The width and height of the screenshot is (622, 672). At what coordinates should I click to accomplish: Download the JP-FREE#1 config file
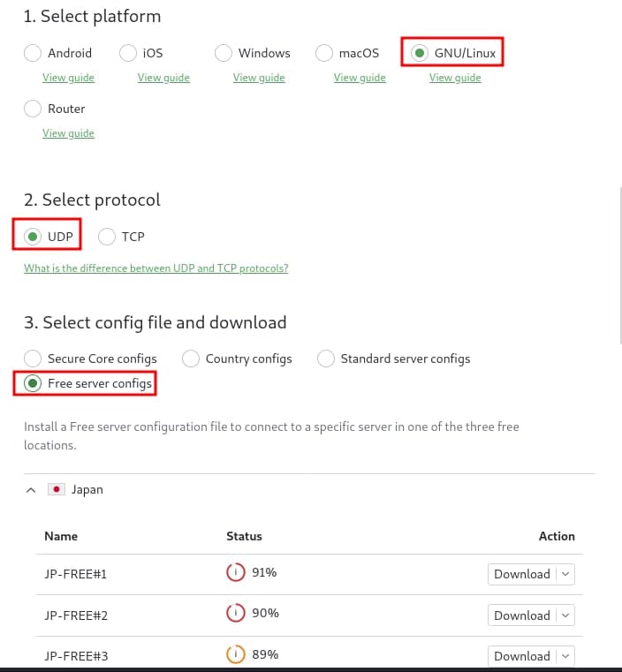(521, 574)
